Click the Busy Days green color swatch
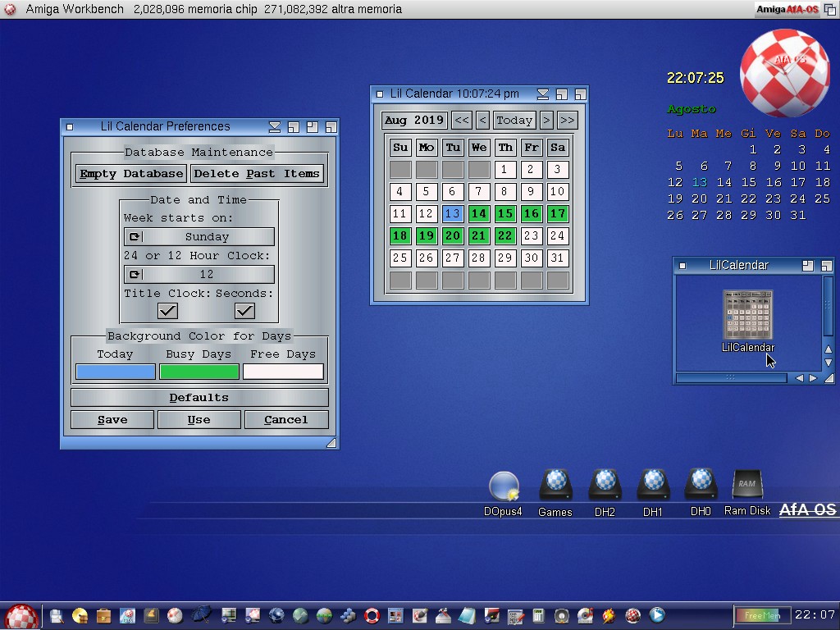The width and height of the screenshot is (840, 630). coord(199,372)
